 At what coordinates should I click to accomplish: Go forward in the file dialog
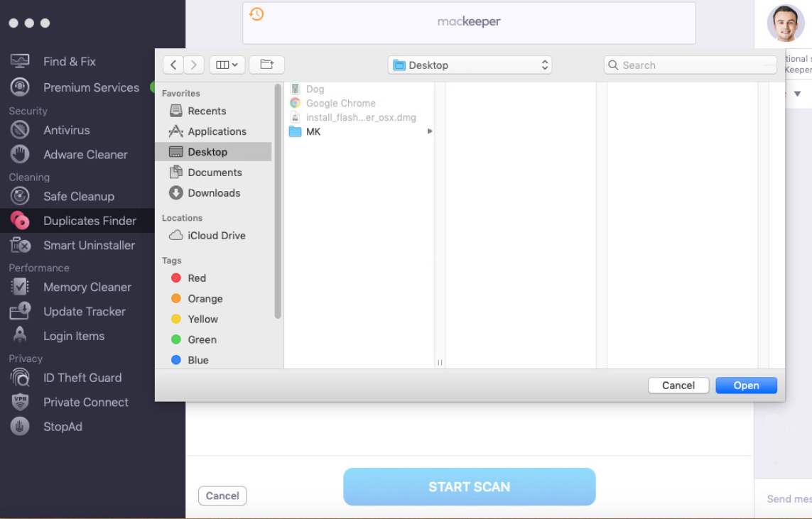click(194, 65)
